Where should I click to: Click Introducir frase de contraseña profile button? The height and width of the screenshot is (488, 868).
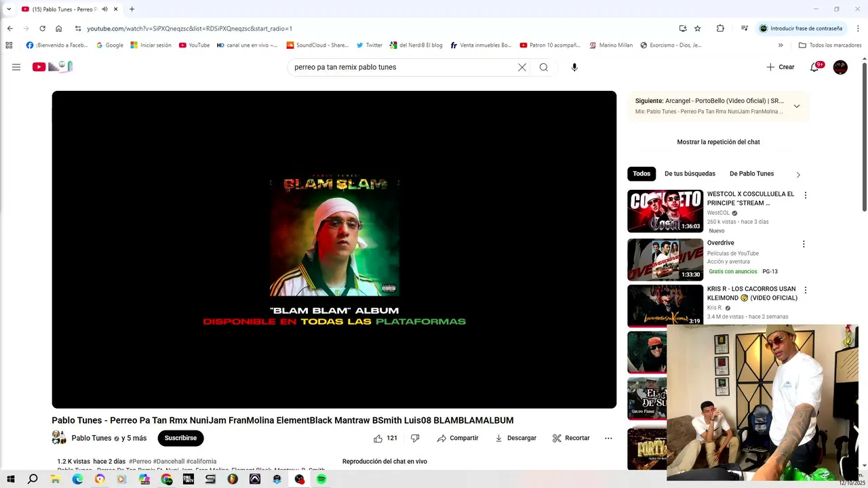point(801,28)
